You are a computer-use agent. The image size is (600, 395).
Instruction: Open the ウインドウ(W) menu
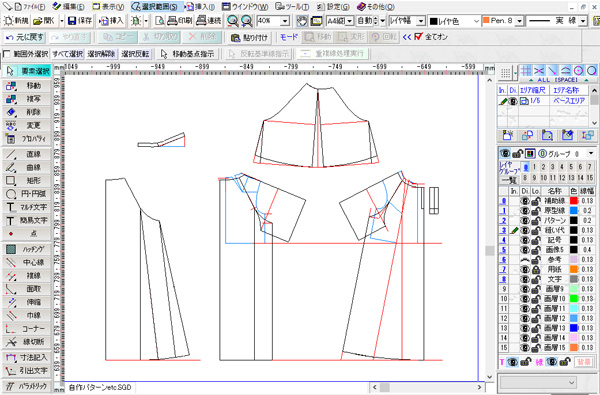pyautogui.click(x=245, y=7)
